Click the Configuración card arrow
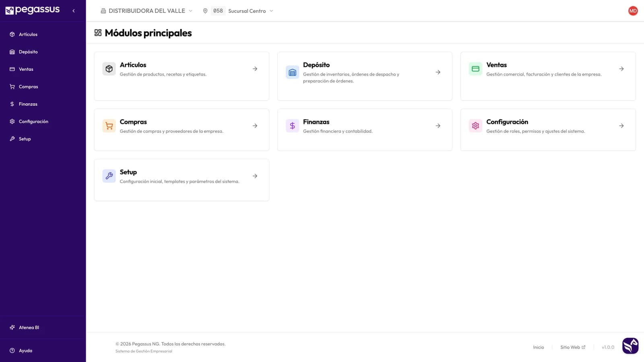Viewport: 644px width, 362px height. pos(621,126)
